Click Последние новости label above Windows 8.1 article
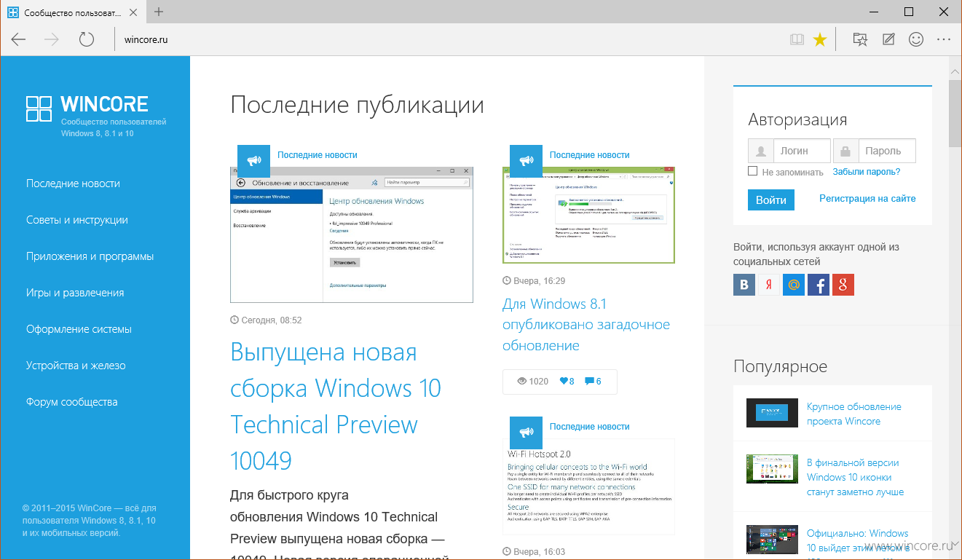Screen dimensions: 962x560 tap(589, 154)
